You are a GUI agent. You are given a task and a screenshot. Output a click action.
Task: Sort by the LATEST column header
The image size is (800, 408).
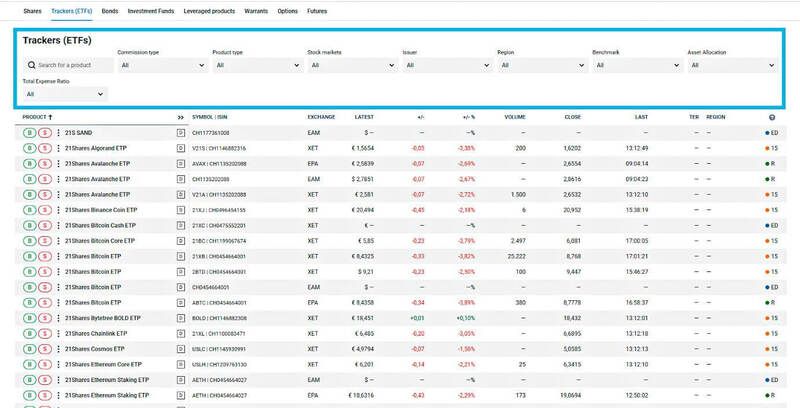click(x=364, y=117)
